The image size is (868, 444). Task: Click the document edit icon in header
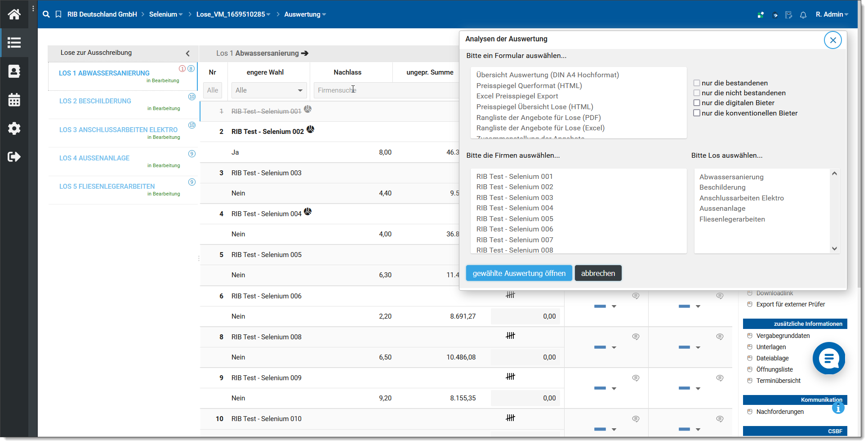pos(789,15)
